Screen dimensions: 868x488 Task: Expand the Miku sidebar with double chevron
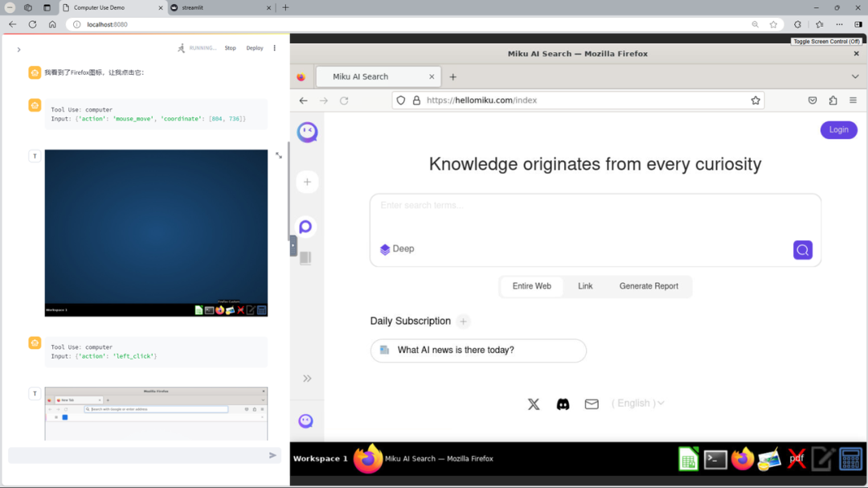(307, 379)
